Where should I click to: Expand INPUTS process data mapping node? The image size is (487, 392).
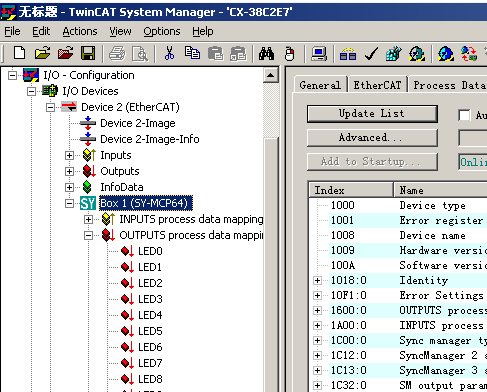click(88, 219)
